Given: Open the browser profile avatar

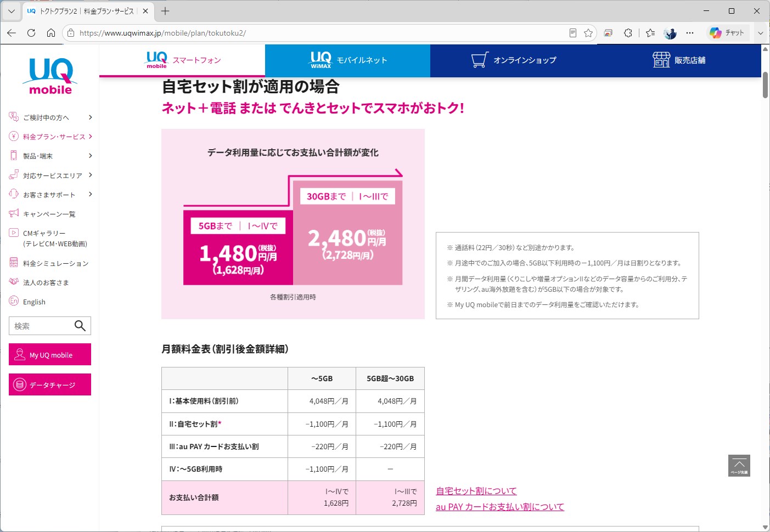Looking at the screenshot, I should coord(670,33).
